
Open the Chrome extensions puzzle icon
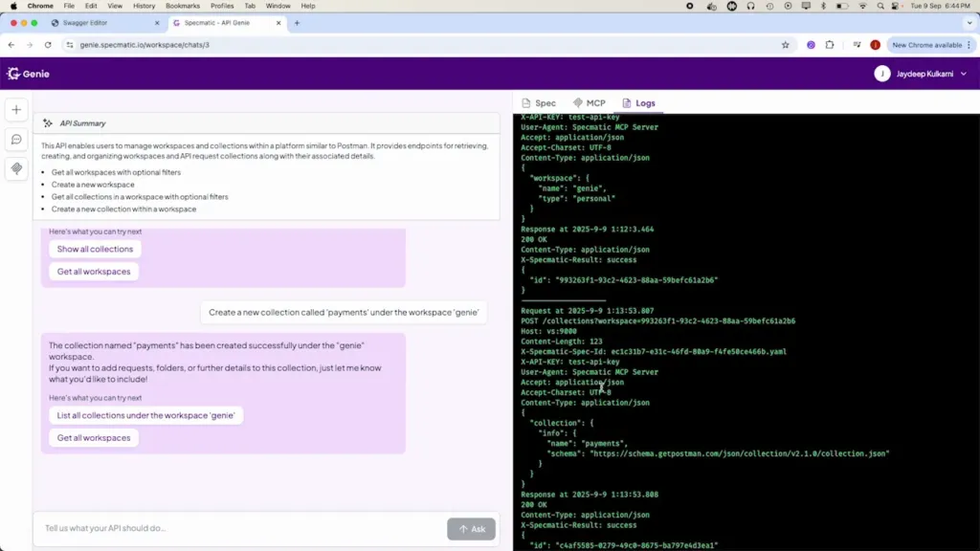click(830, 45)
